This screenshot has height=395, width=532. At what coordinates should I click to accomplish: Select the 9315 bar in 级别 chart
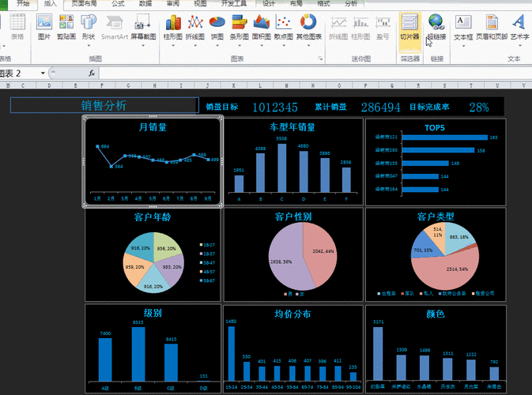tap(138, 354)
